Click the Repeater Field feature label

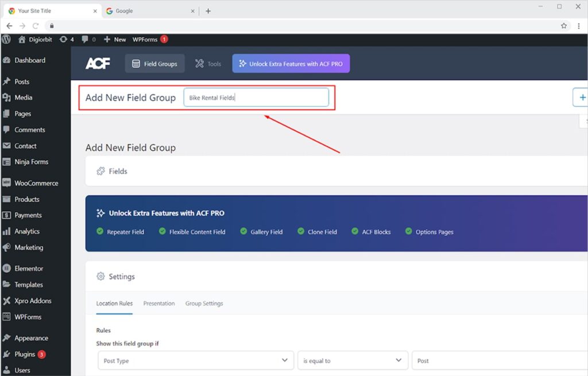tap(125, 232)
